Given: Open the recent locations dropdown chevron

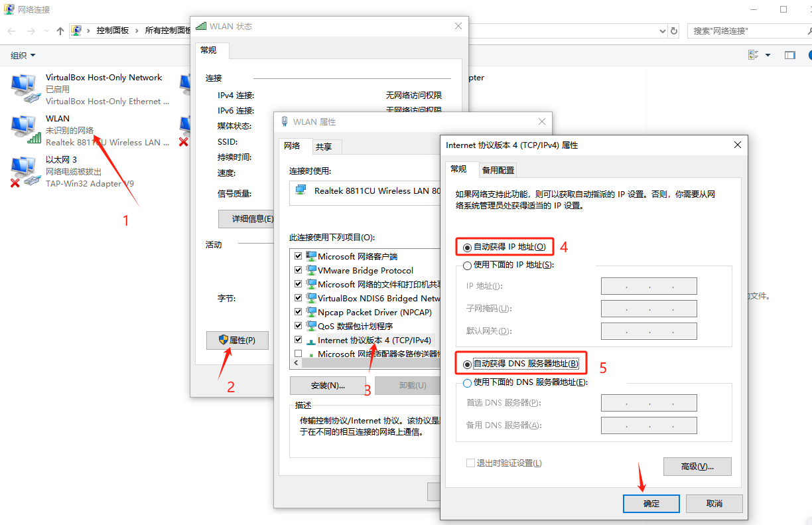Looking at the screenshot, I should click(46, 31).
